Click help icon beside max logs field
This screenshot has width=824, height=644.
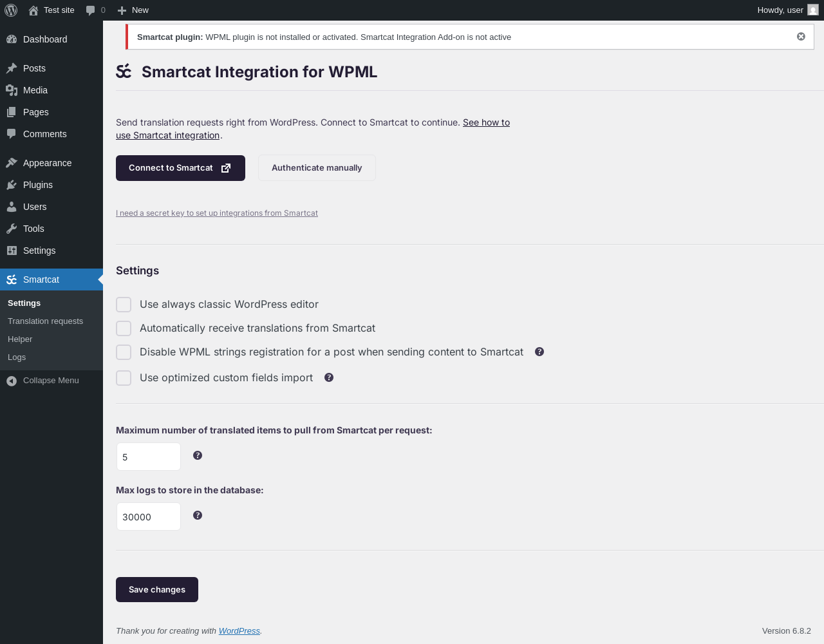[198, 515]
